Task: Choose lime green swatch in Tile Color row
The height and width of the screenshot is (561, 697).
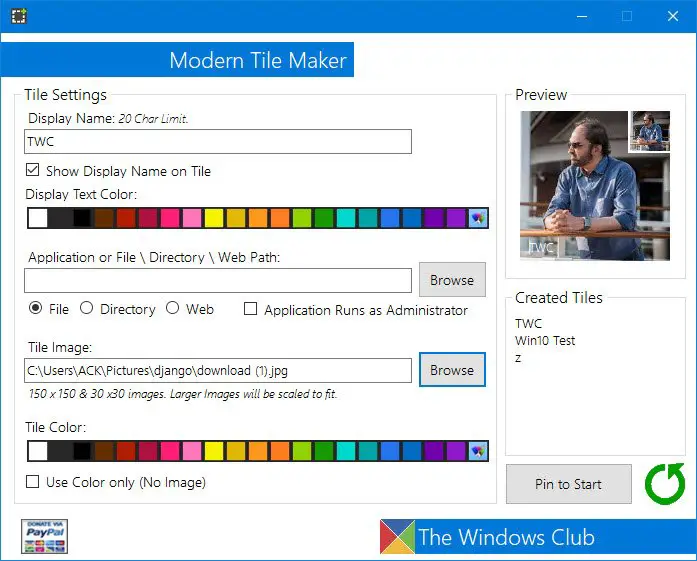Action: click(x=302, y=452)
